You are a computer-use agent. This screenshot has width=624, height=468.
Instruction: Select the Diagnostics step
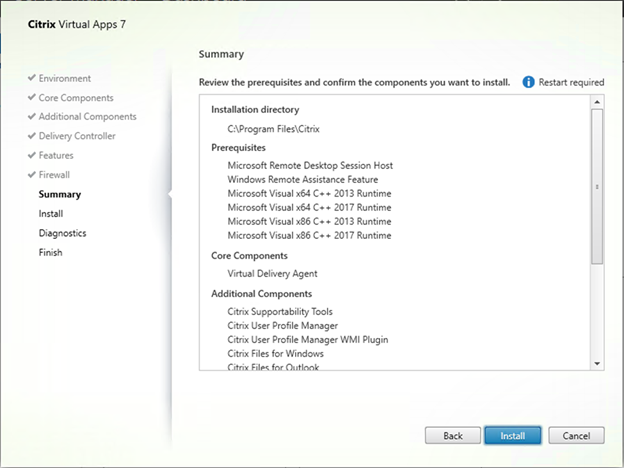point(62,233)
